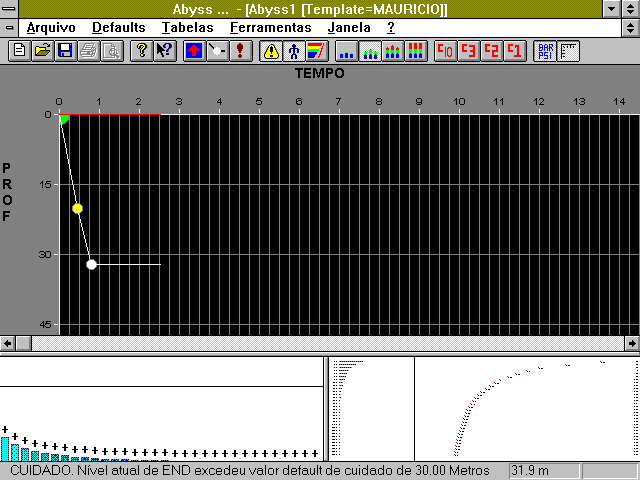The height and width of the screenshot is (480, 640).
Task: Click the TEMPO axis title
Action: (320, 73)
